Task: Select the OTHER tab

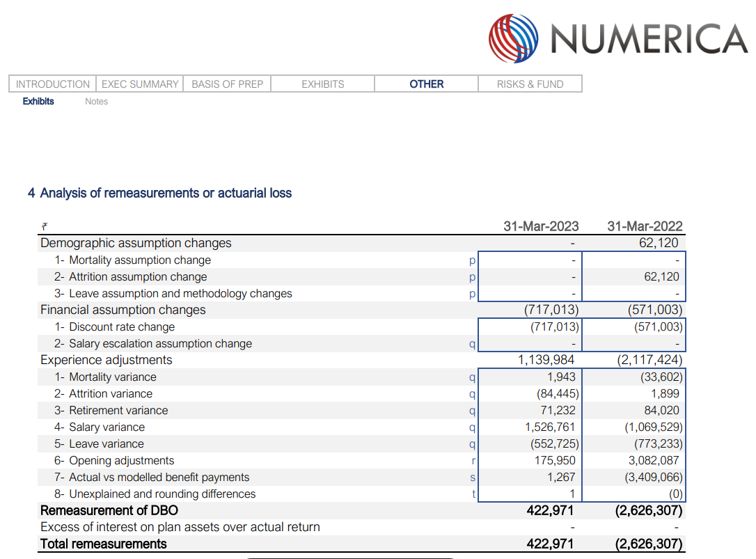Action: pyautogui.click(x=426, y=84)
